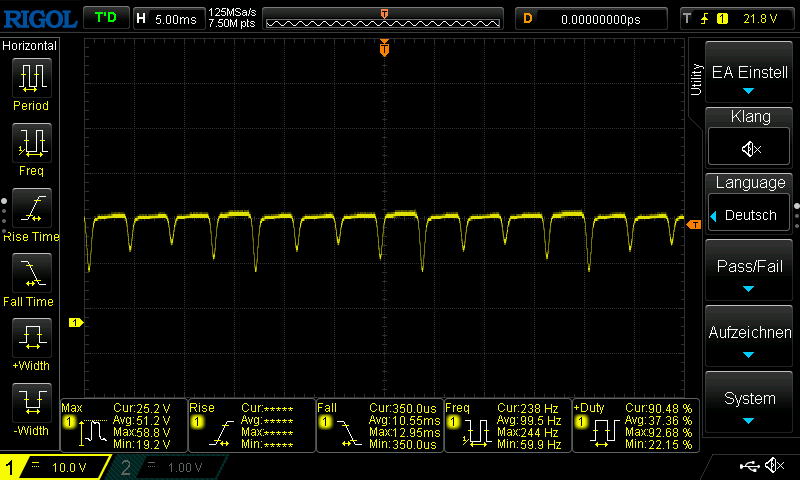Click the Fall Cur:350.0us value
This screenshot has height=480, width=800.
tap(403, 409)
